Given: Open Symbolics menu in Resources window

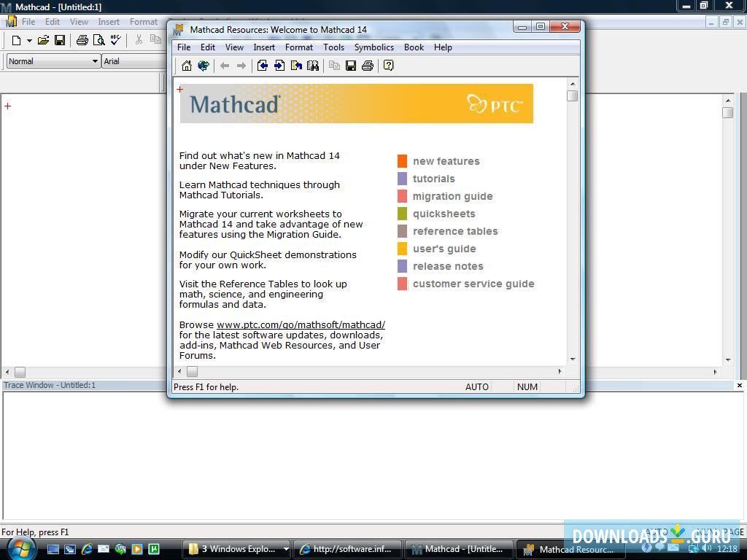Looking at the screenshot, I should [374, 47].
